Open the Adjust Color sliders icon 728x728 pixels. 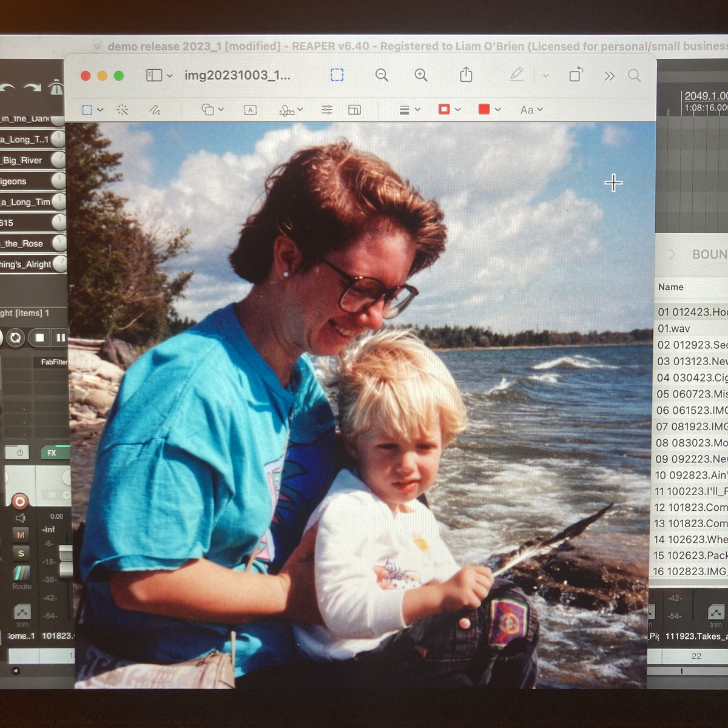tap(327, 110)
